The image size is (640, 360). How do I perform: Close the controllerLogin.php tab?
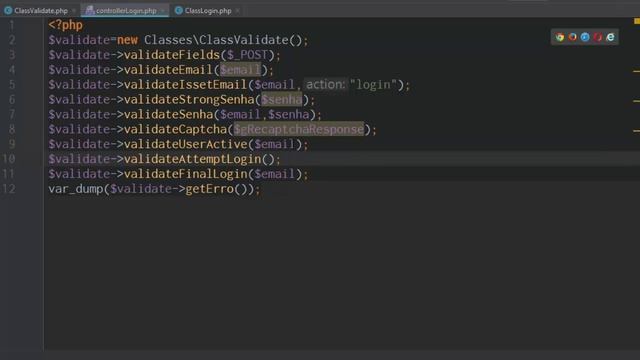163,11
